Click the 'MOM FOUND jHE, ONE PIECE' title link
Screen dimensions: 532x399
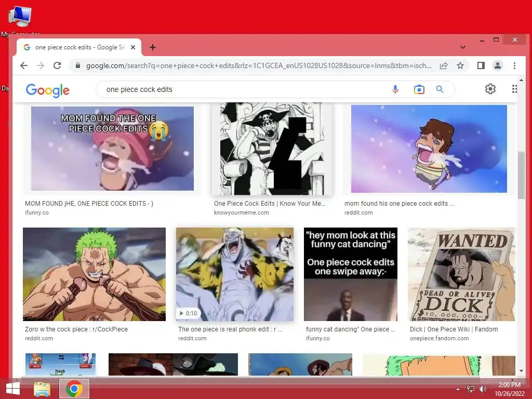[x=89, y=204]
